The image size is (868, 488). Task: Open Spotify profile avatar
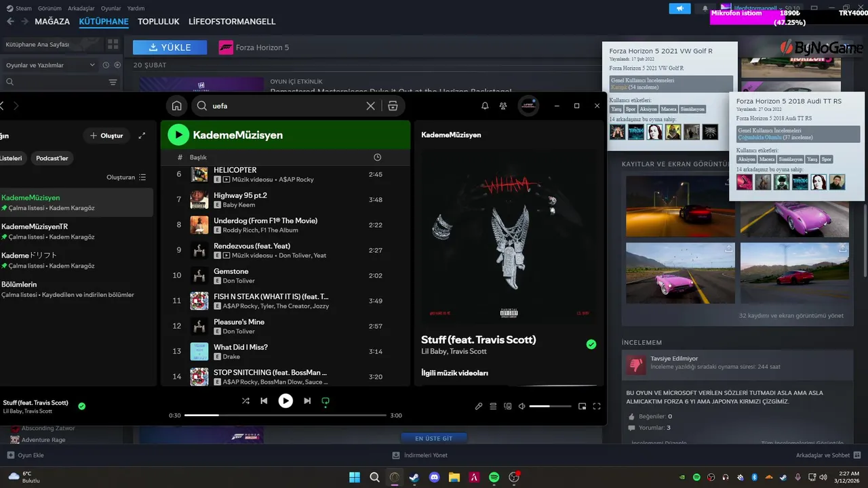tap(528, 106)
